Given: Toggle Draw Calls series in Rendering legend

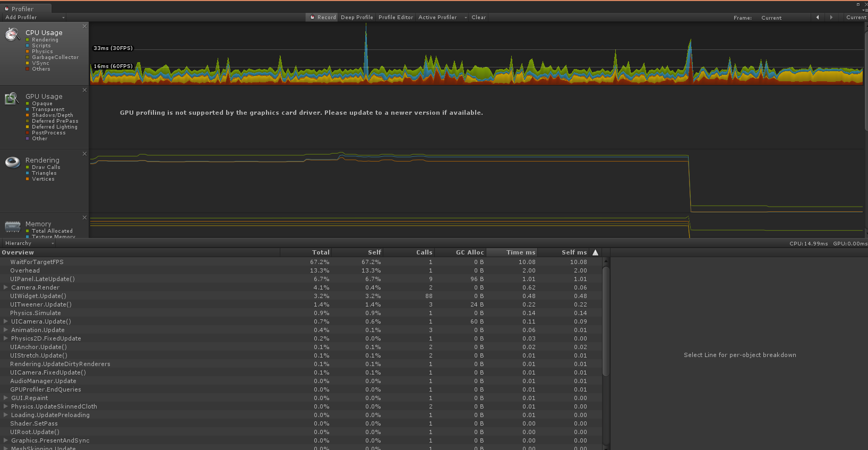Looking at the screenshot, I should 43,167.
